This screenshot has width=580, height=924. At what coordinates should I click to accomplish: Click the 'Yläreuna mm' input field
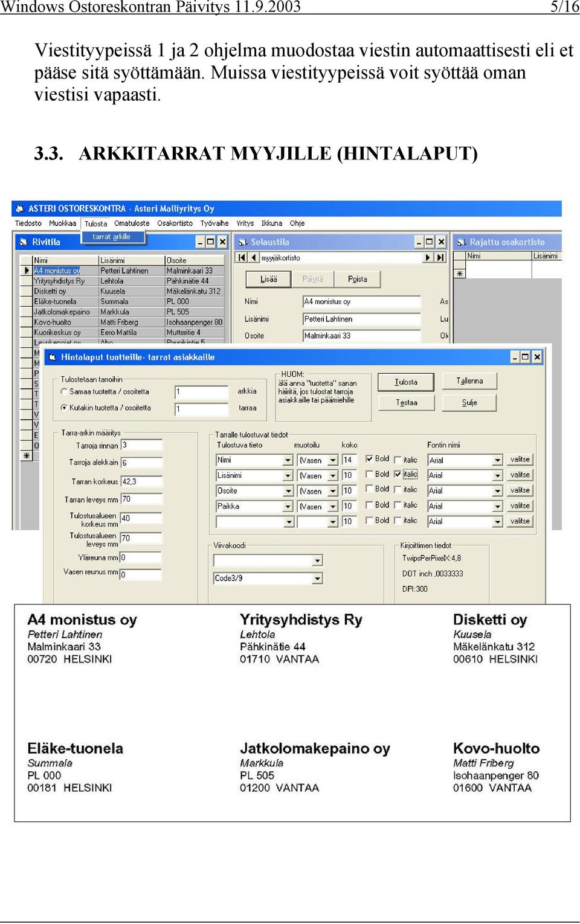pyautogui.click(x=141, y=557)
